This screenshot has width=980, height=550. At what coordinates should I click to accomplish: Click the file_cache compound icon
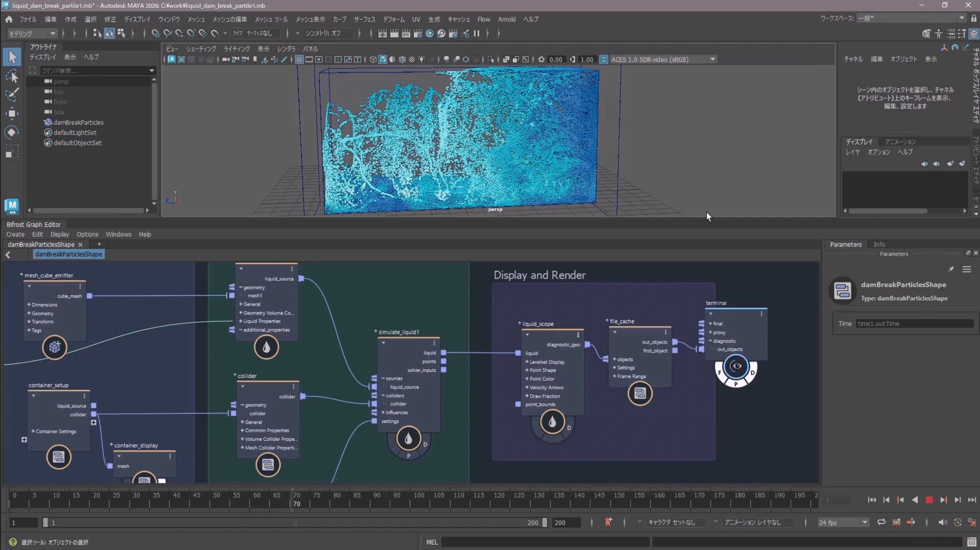[x=640, y=393]
